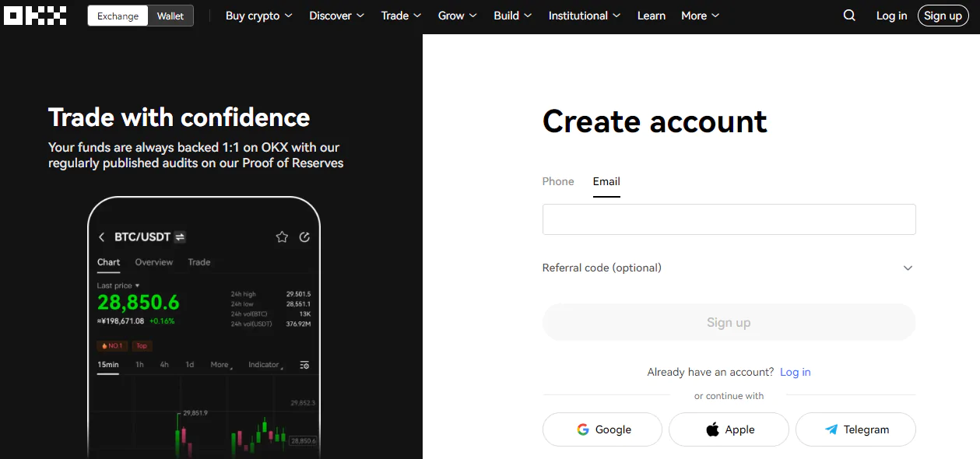The height and width of the screenshot is (459, 980).
Task: Open the Trade dropdown menu
Action: pyautogui.click(x=402, y=16)
